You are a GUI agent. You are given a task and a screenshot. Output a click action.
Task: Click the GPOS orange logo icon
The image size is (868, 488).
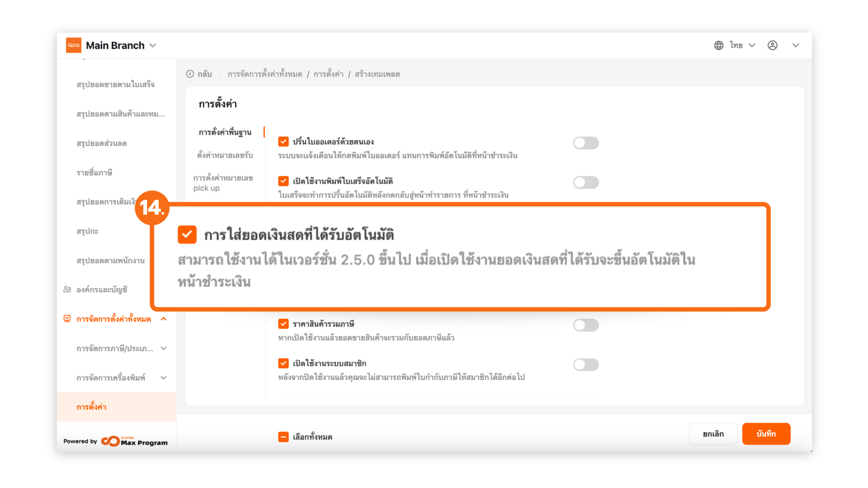[x=74, y=45]
